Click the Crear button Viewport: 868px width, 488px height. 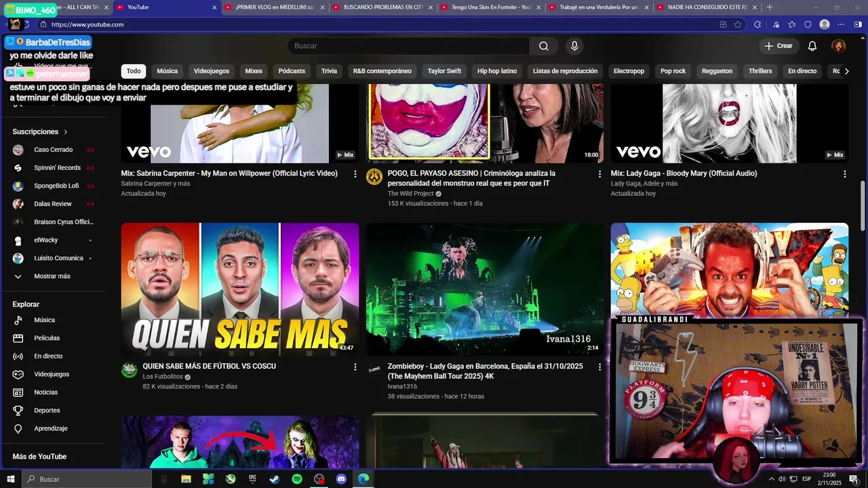coord(778,46)
